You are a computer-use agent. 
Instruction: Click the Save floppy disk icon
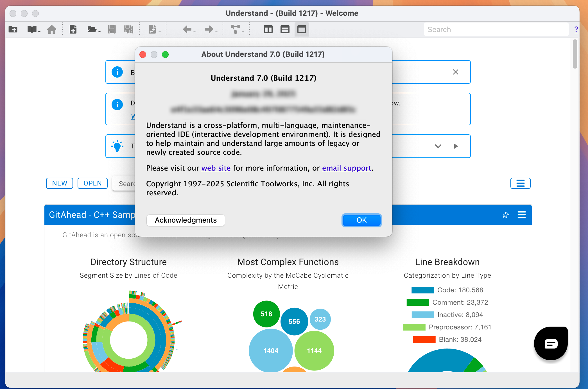(x=112, y=29)
